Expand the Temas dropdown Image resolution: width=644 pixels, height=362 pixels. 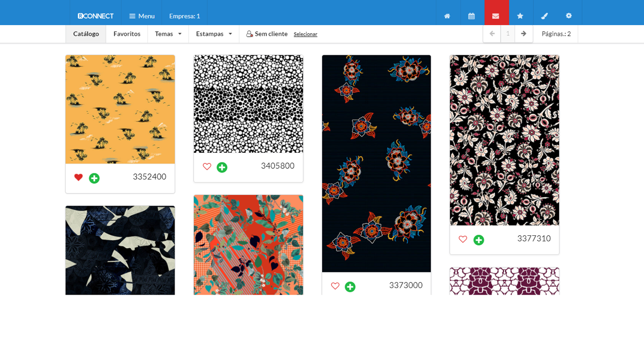tap(168, 34)
